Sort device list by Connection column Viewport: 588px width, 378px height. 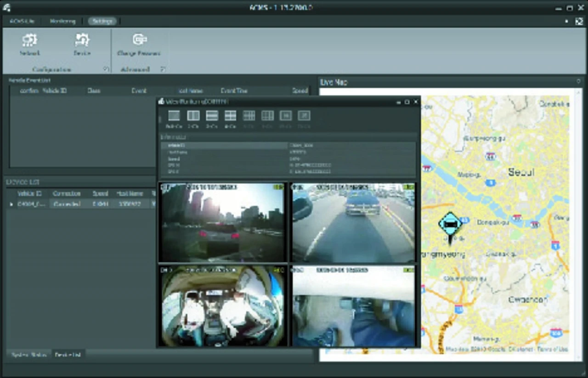coord(67,194)
